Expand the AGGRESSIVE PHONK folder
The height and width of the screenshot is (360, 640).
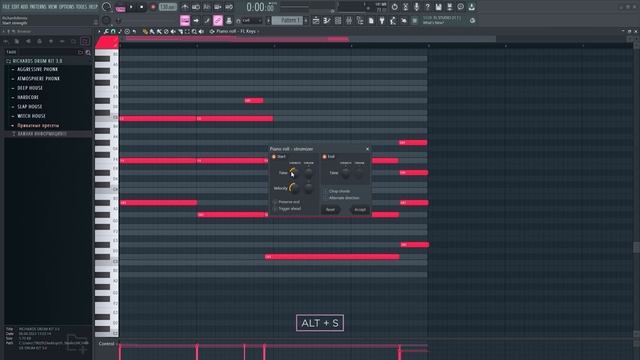tap(37, 69)
